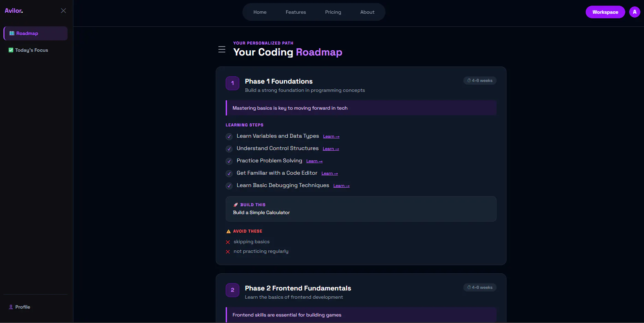Click the person icon beside Profile
644x323 pixels.
tap(11, 307)
